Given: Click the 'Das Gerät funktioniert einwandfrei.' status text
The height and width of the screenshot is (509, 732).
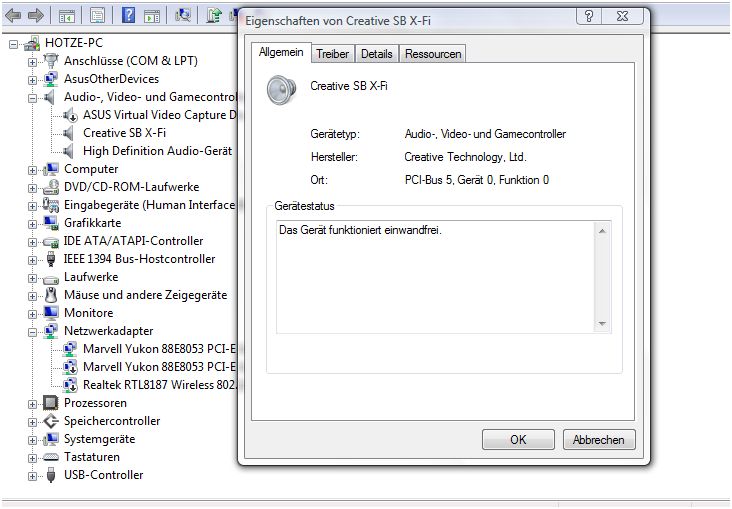Looking at the screenshot, I should (360, 230).
